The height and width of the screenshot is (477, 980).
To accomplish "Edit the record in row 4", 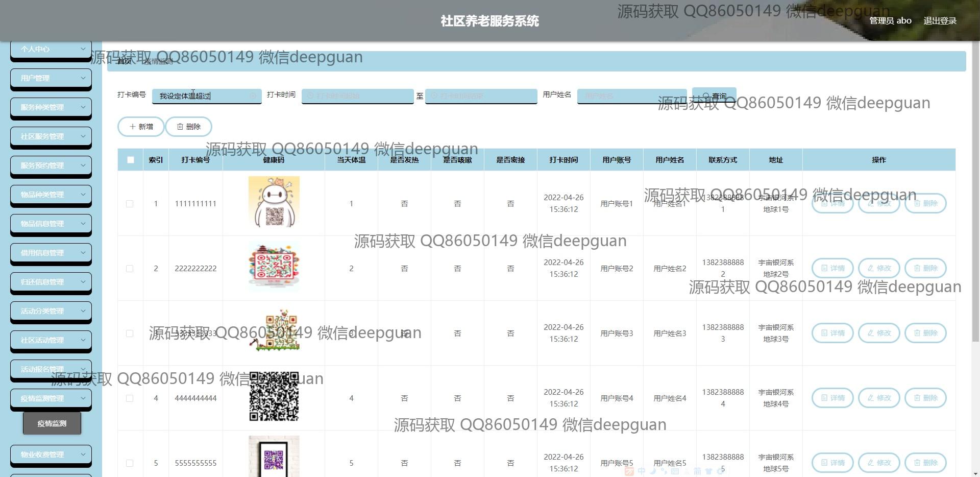I will pyautogui.click(x=878, y=398).
